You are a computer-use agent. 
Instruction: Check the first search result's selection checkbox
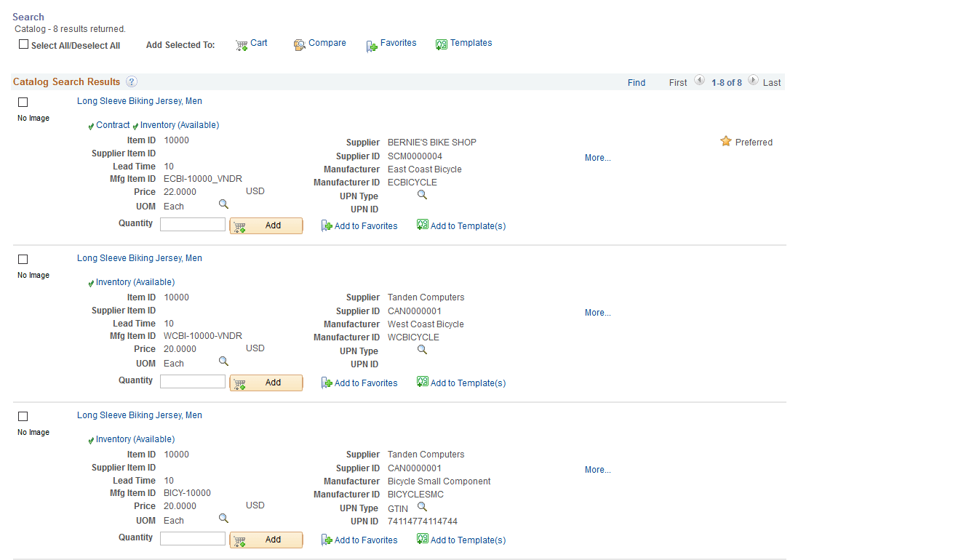click(23, 102)
